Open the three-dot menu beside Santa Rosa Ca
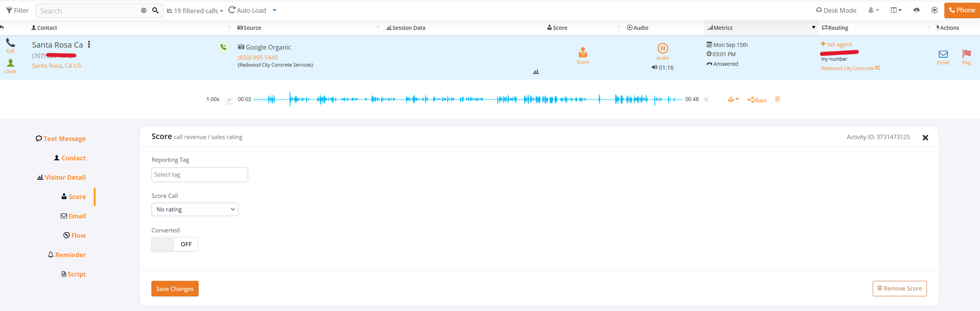This screenshot has width=980, height=311. [x=89, y=44]
